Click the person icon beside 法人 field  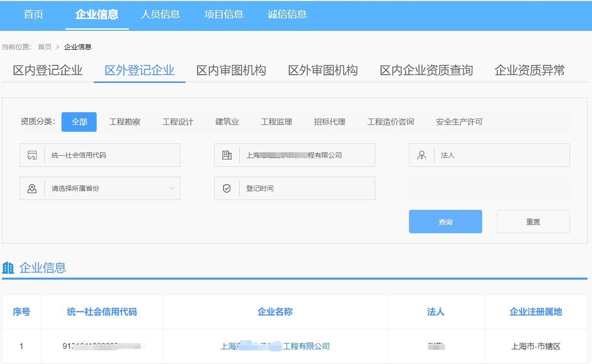(422, 155)
